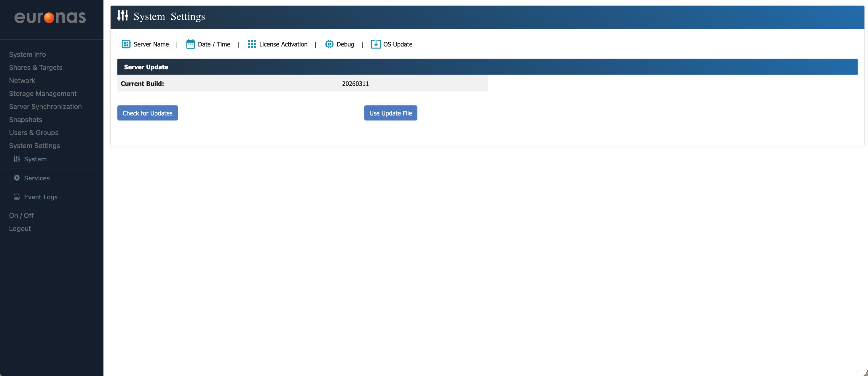868x376 pixels.
Task: Click the System sliders icon in sidebar
Action: (x=17, y=159)
